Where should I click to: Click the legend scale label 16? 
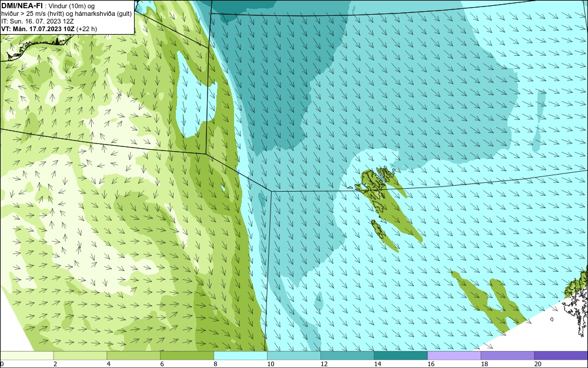click(x=431, y=364)
